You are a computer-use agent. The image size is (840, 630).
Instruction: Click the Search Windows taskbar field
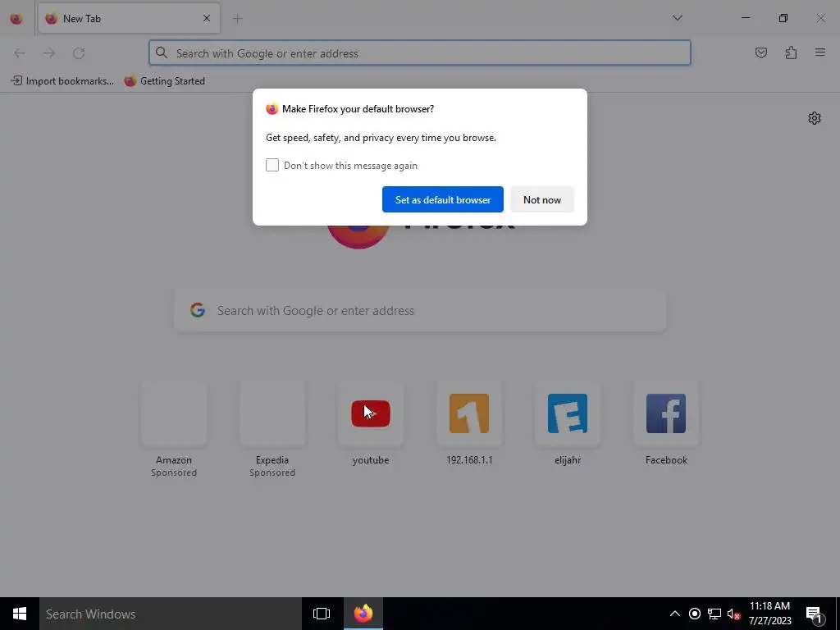coord(171,614)
